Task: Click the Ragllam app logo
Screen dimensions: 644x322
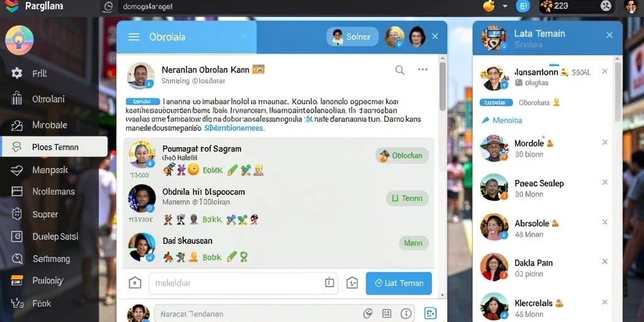Action: [11, 6]
